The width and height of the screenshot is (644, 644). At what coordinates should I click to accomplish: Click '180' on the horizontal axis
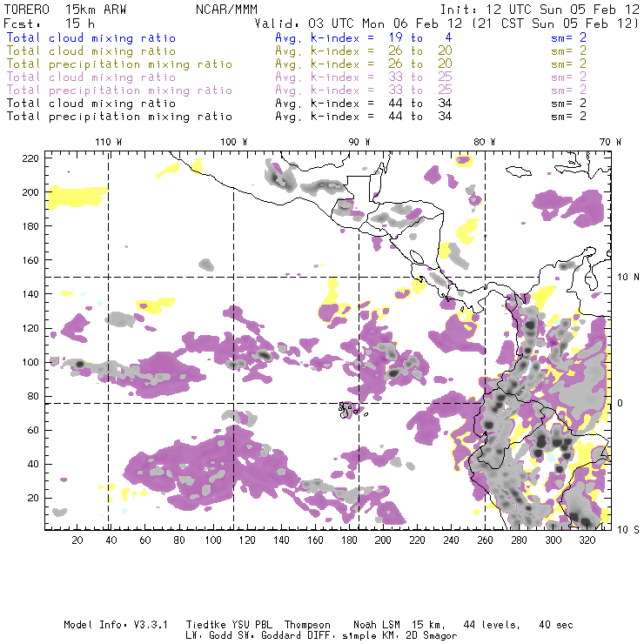[x=349, y=540]
